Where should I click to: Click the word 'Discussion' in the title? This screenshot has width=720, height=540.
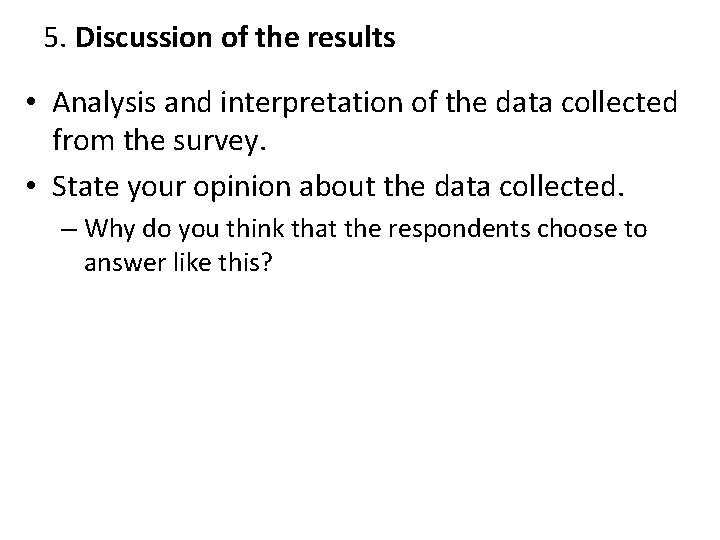[x=144, y=38]
